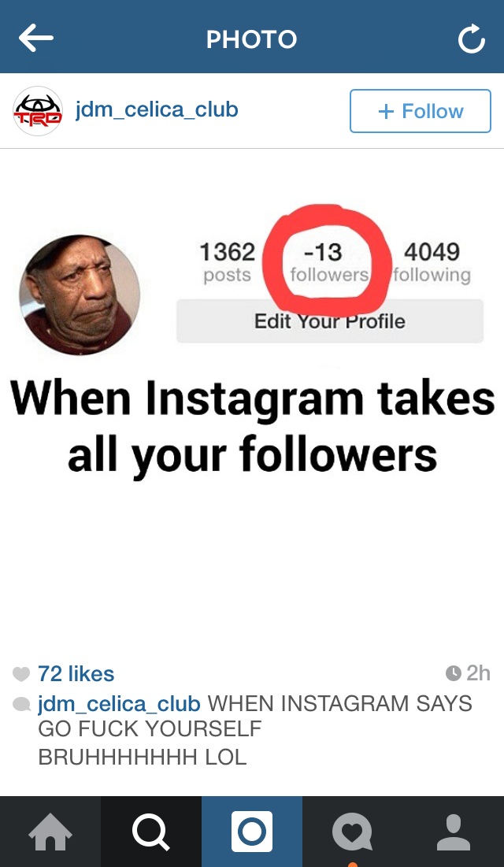Screen dimensions: 504x867
Task: Open the Home tab icon
Action: pyautogui.click(x=50, y=832)
